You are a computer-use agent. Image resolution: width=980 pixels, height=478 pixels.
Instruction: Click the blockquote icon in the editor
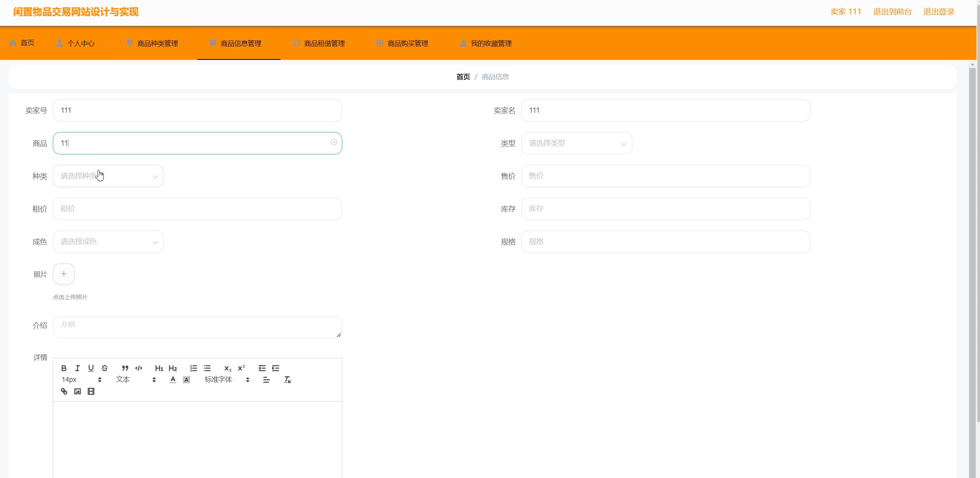click(125, 368)
